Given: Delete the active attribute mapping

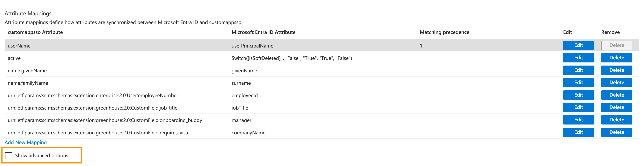Looking at the screenshot, I should click(616, 58).
